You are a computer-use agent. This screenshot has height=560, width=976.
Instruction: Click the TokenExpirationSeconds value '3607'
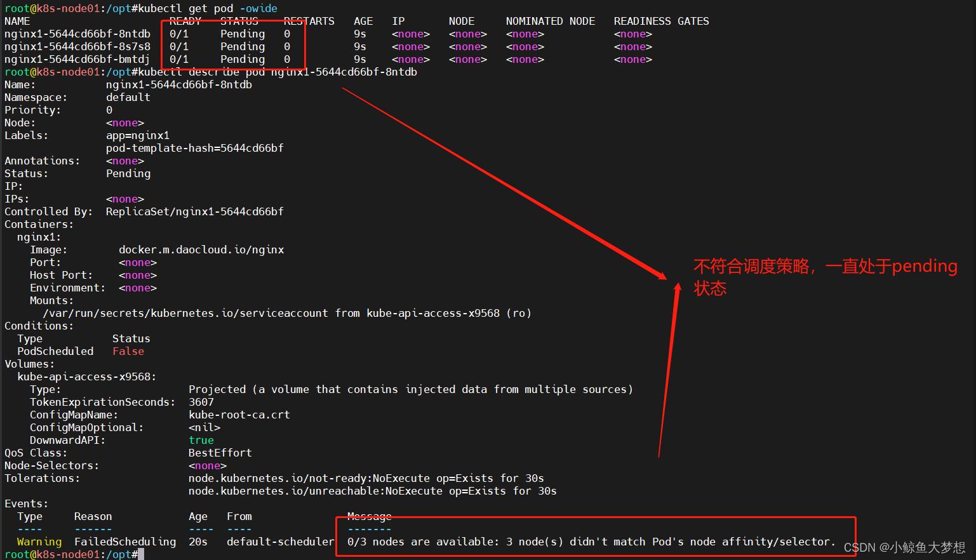[x=201, y=402]
